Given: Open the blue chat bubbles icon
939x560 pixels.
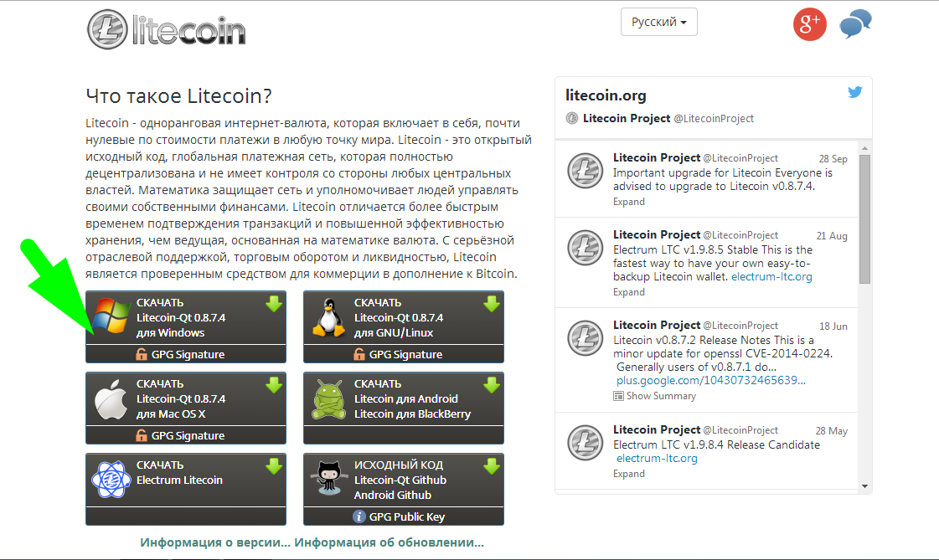Looking at the screenshot, I should tap(855, 24).
